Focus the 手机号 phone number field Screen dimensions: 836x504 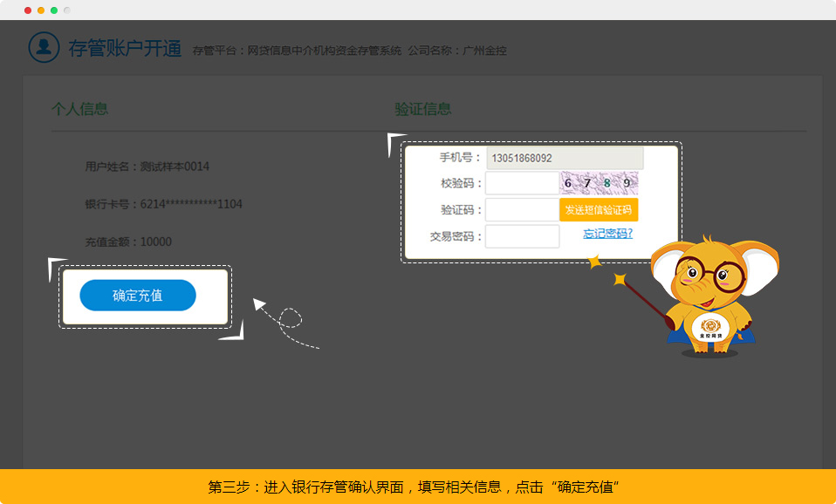pos(564,158)
